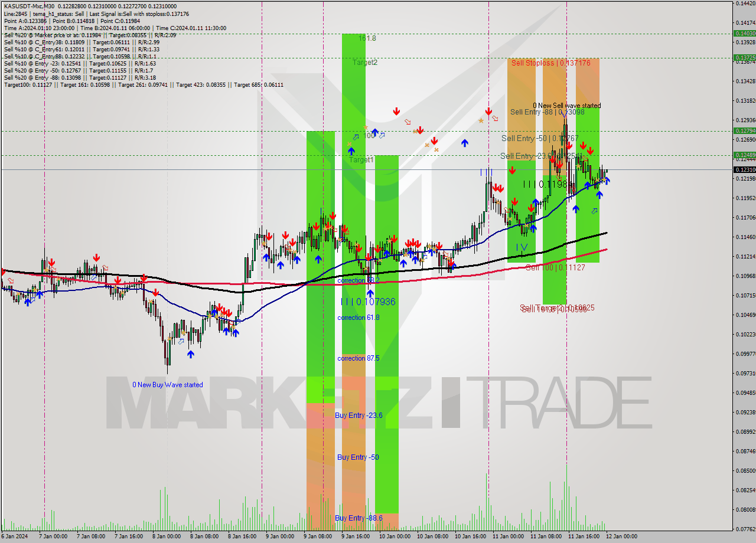Click the '9 Jan 08:00' time axis label

tap(318, 537)
